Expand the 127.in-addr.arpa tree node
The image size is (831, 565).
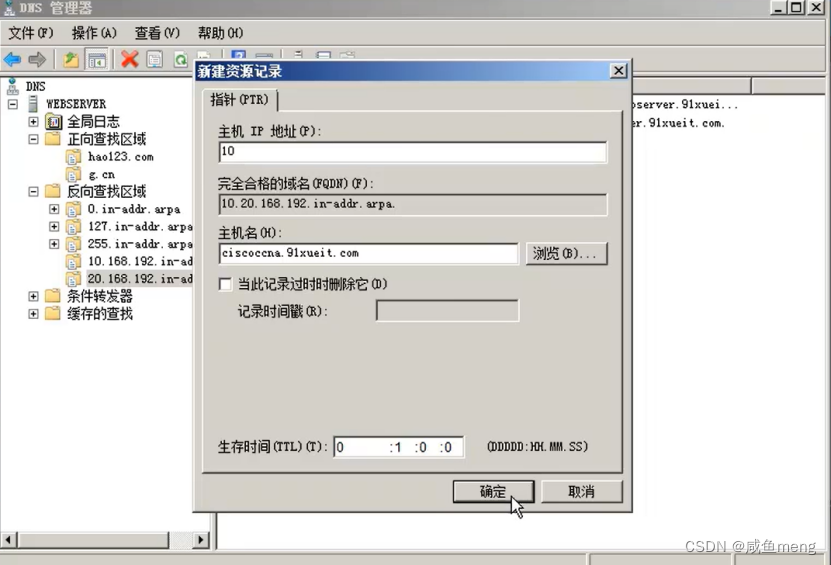point(54,226)
